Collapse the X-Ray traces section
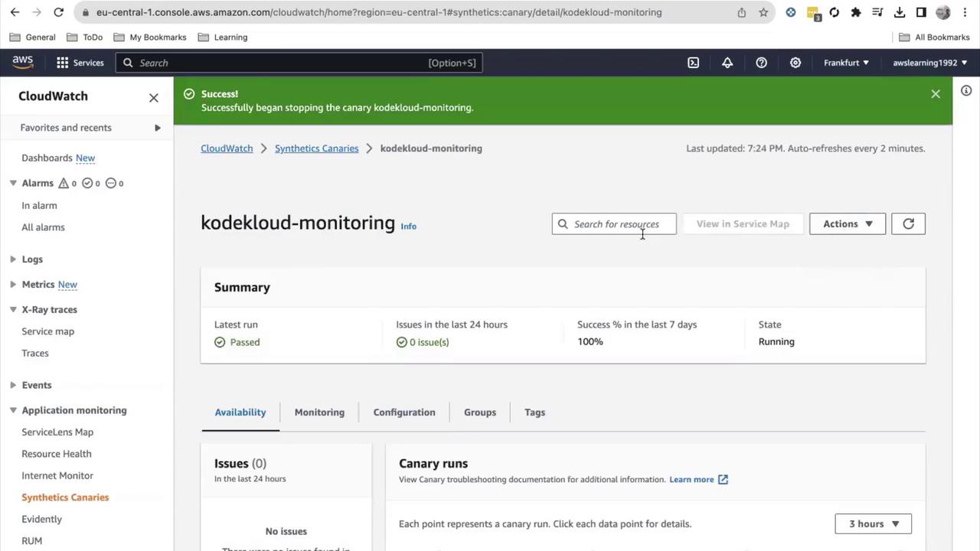Screen dimensions: 980x551 pos(13,310)
